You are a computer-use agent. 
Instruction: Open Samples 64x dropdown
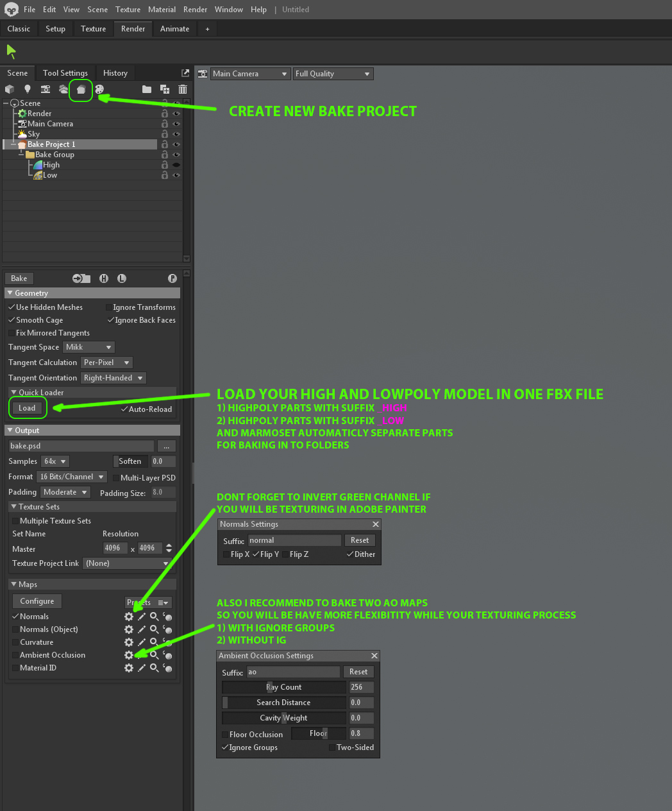click(55, 461)
